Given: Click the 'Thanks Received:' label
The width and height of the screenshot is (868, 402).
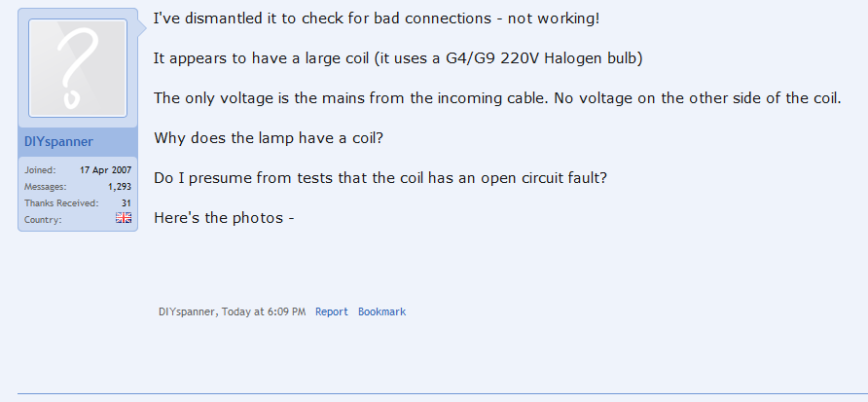Looking at the screenshot, I should click(x=61, y=203).
